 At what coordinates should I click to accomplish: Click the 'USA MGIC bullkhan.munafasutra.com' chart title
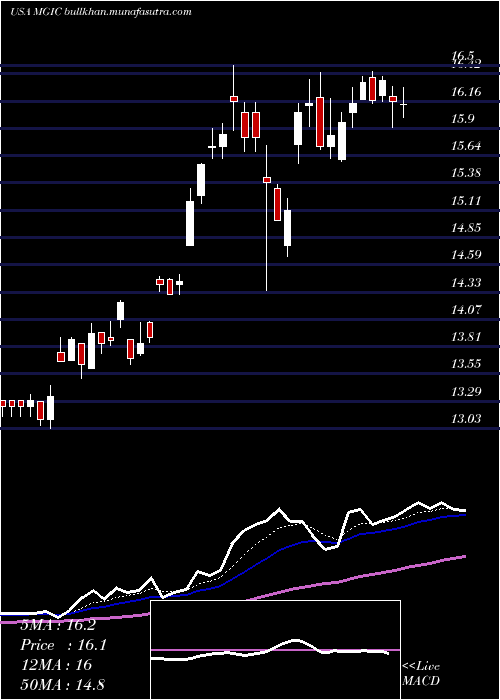click(x=101, y=12)
